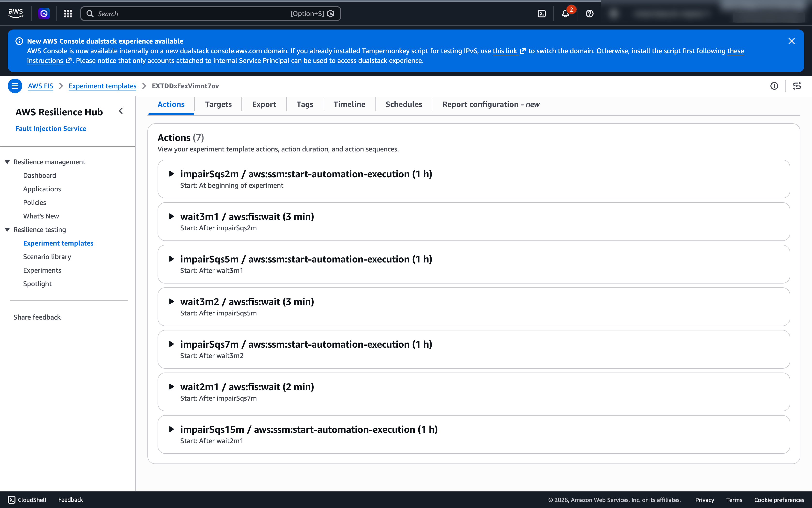Collapse the Resilience management section

tap(7, 162)
